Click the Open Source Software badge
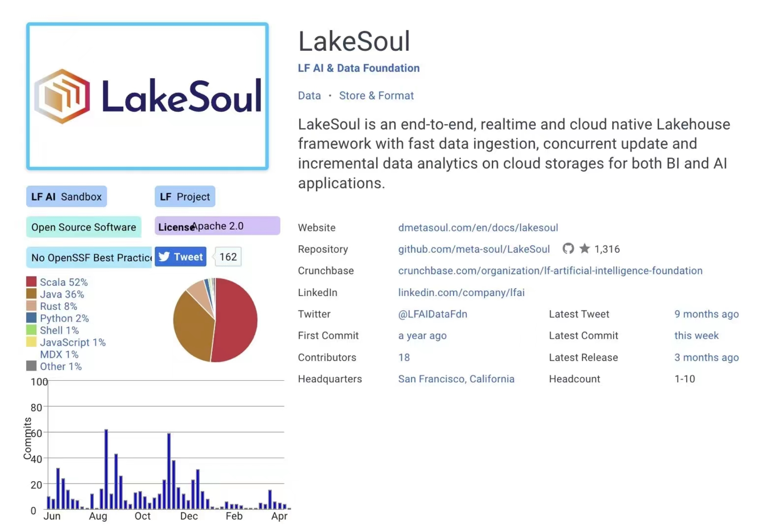This screenshot has height=532, width=767. 84,227
